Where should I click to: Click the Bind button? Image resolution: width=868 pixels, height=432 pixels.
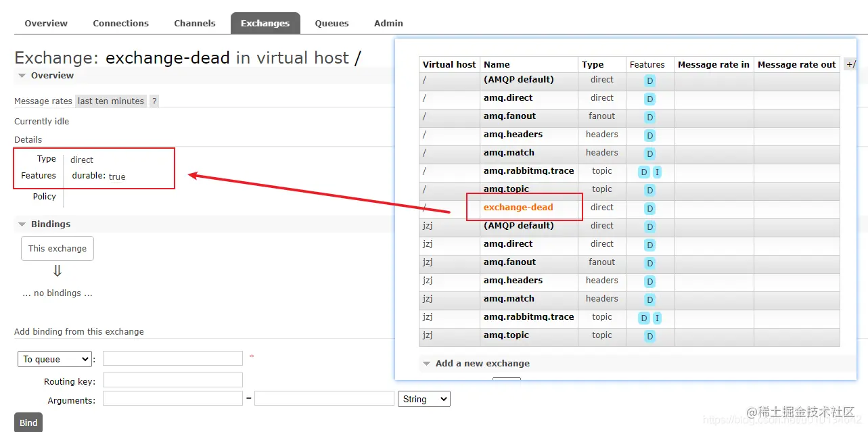pyautogui.click(x=28, y=423)
